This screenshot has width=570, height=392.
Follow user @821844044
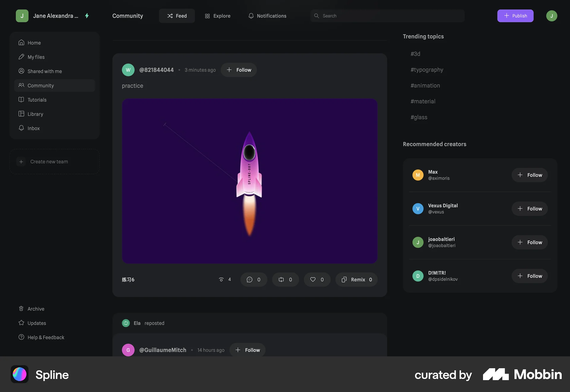[239, 70]
